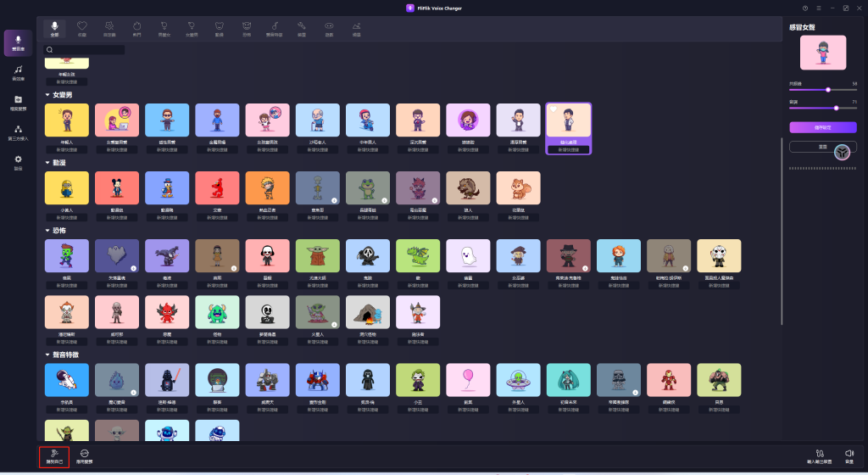Open hamburger menu in title bar
868x475 pixels.
click(x=818, y=8)
